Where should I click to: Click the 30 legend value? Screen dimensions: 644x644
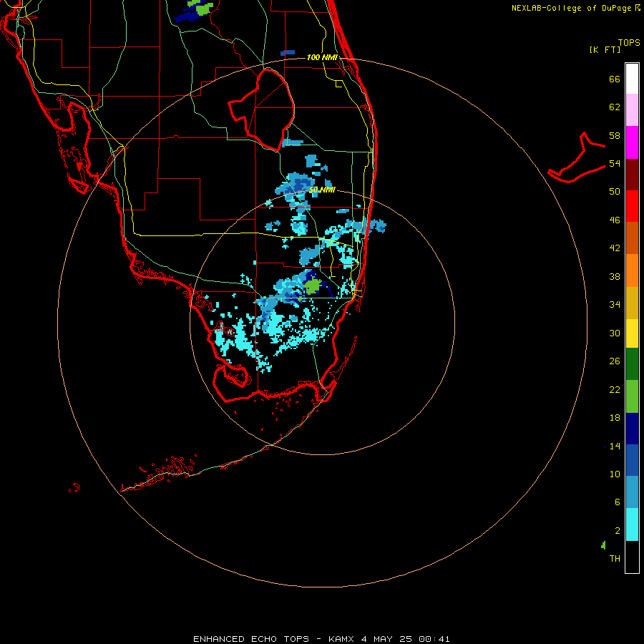coord(615,333)
